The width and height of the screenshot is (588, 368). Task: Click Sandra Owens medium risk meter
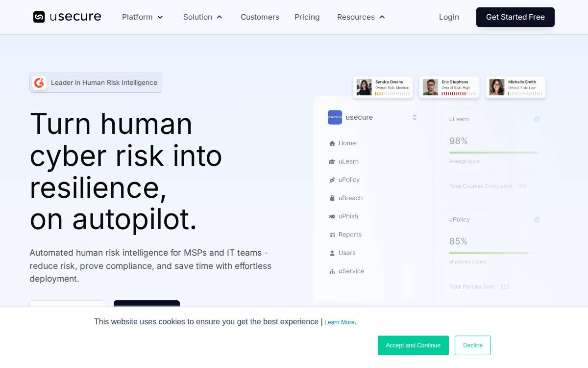click(x=392, y=93)
